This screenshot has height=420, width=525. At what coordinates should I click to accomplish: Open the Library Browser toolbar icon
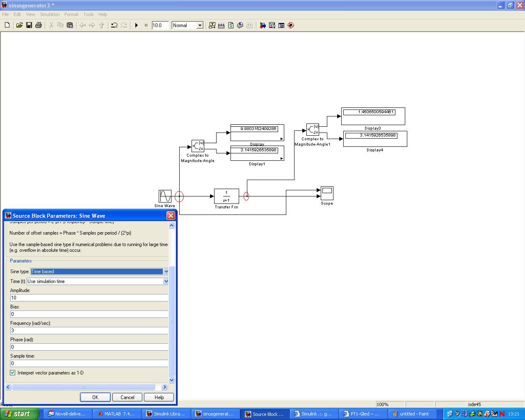tap(262, 25)
